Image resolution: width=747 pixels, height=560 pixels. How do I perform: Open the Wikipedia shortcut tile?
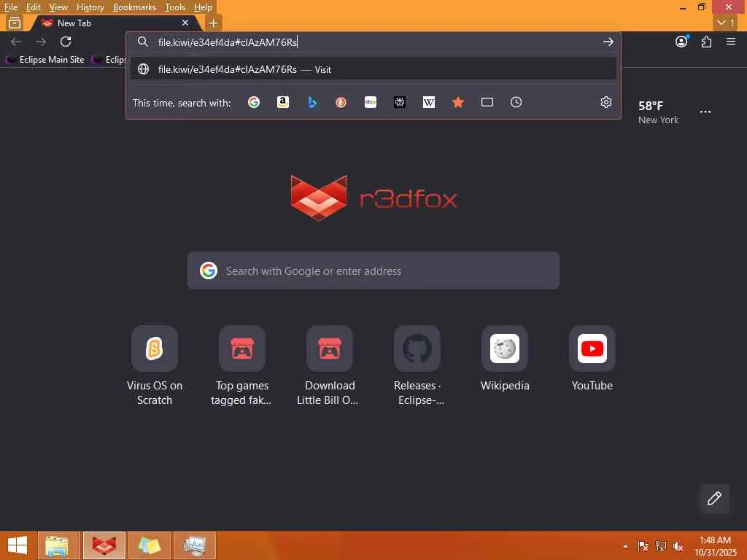[505, 359]
